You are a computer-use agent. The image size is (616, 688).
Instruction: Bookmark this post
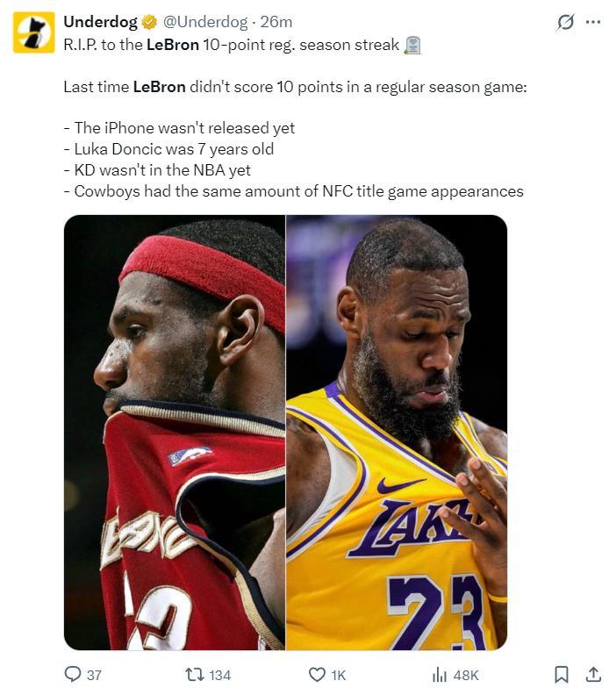pyautogui.click(x=562, y=674)
